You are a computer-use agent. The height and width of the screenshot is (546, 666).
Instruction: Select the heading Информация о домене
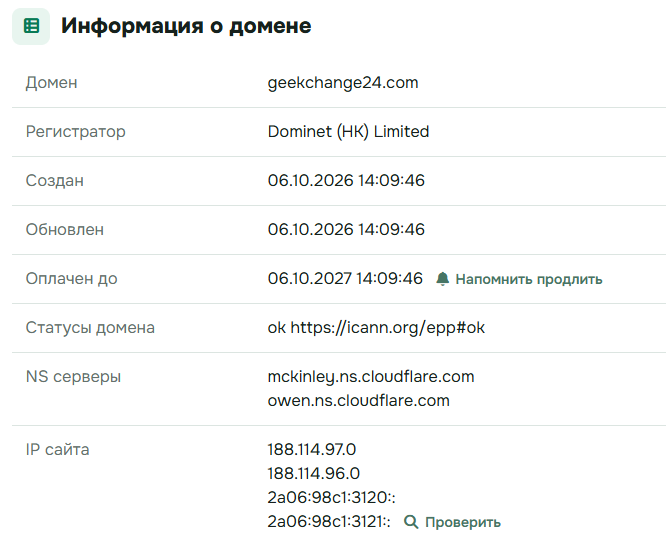click(186, 26)
